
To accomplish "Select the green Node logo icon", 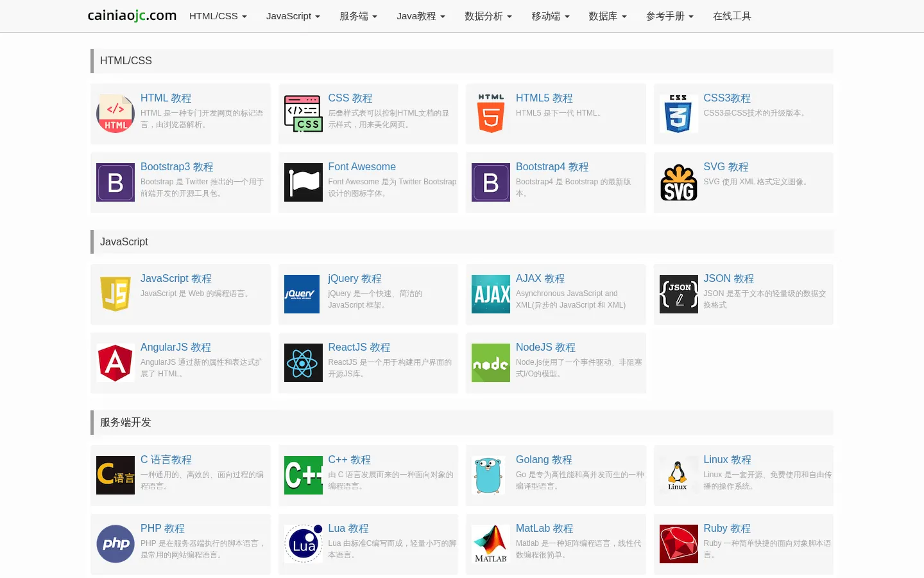I will pos(491,363).
